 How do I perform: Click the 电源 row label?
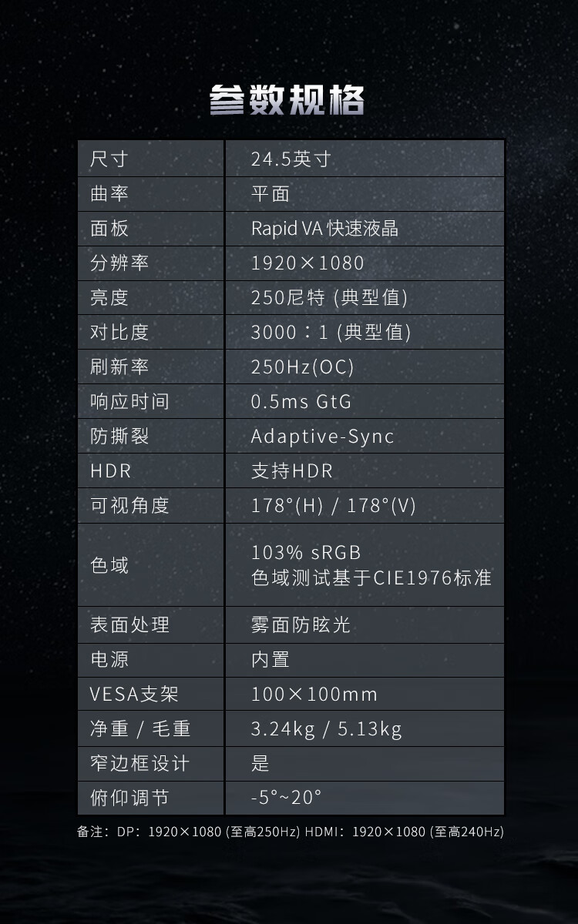[x=109, y=659]
